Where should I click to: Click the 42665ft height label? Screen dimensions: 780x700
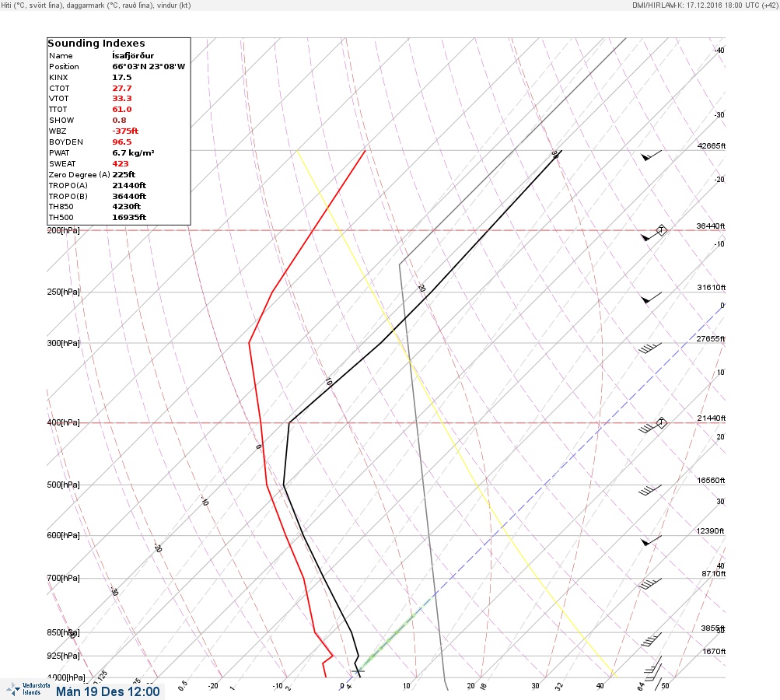click(x=712, y=145)
